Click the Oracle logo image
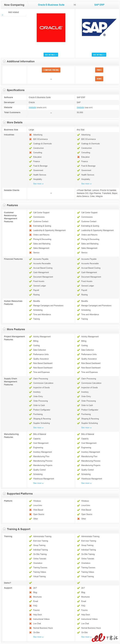Screen dimensions: 120x644 pyautogui.click(x=51, y=28)
